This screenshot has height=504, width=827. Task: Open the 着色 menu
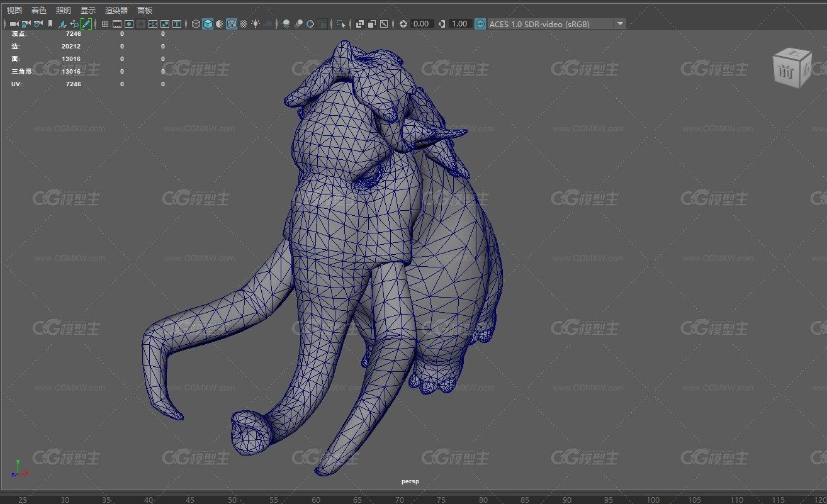click(x=38, y=10)
